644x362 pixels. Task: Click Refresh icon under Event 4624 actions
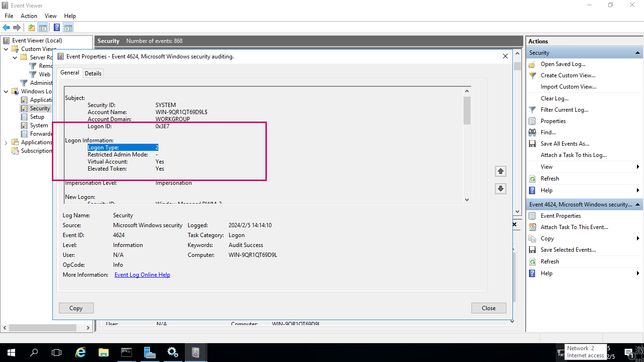click(x=532, y=262)
